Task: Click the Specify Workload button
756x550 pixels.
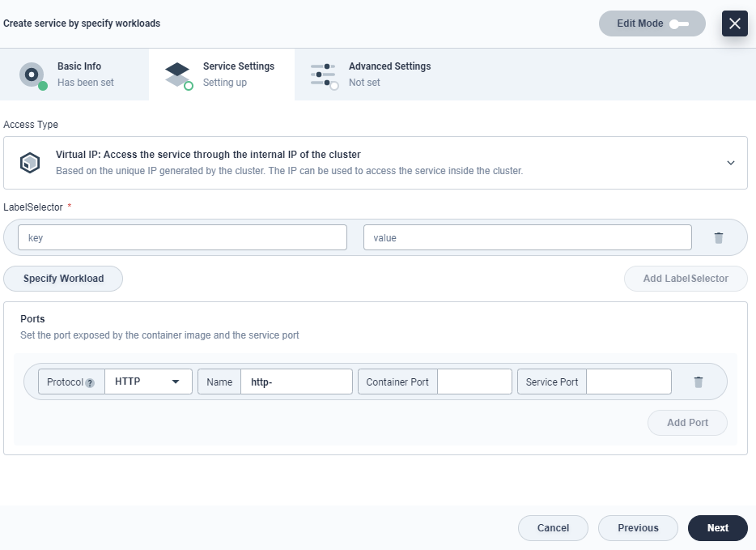Action: tap(63, 279)
